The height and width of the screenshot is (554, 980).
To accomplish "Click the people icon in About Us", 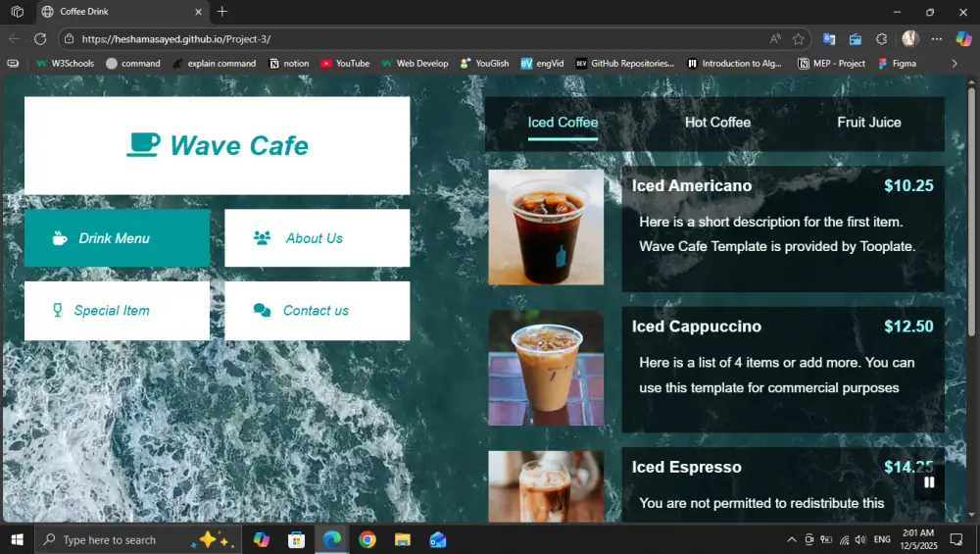I will click(x=262, y=237).
